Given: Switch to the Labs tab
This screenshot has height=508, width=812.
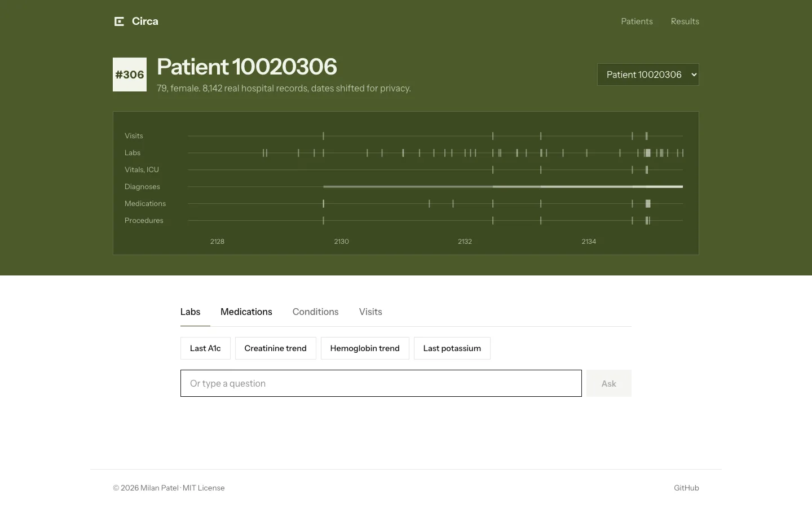Looking at the screenshot, I should point(190,312).
